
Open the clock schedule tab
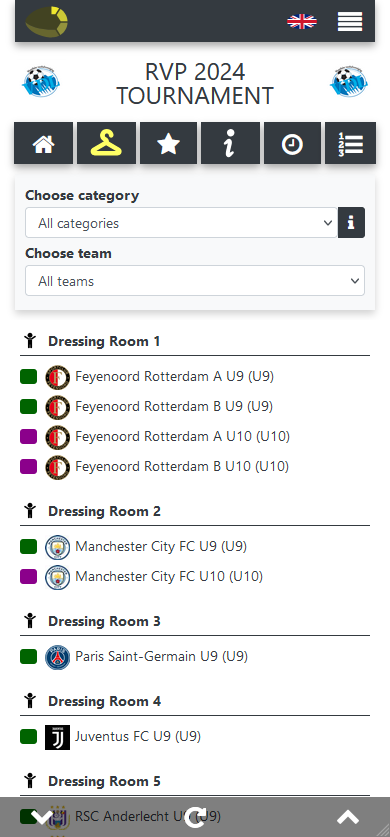click(x=292, y=143)
